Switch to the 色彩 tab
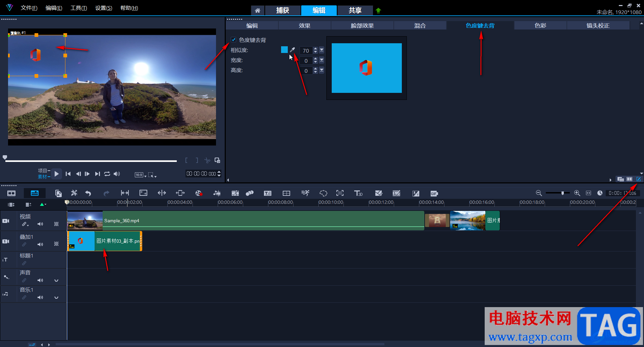The image size is (644, 347). pos(540,25)
